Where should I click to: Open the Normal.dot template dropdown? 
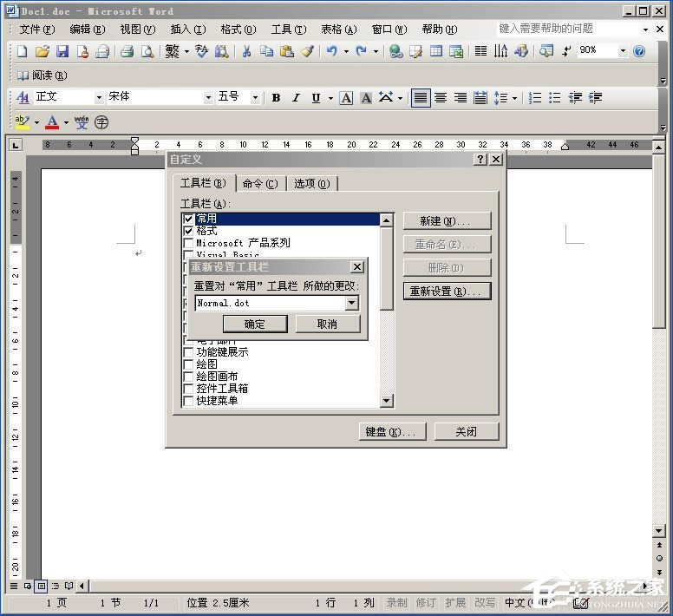tap(351, 303)
